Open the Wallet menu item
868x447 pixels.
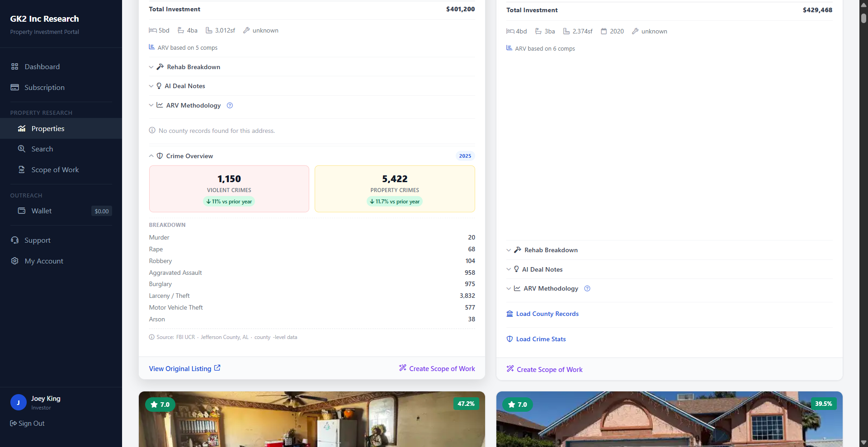[42, 211]
